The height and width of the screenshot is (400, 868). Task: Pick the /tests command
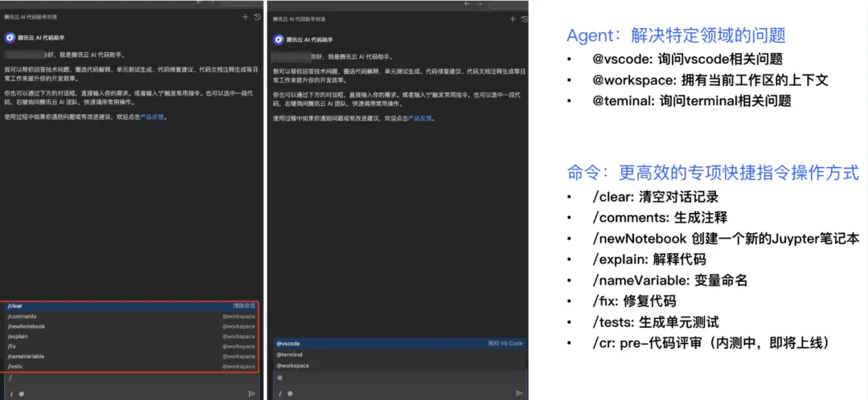click(x=131, y=366)
